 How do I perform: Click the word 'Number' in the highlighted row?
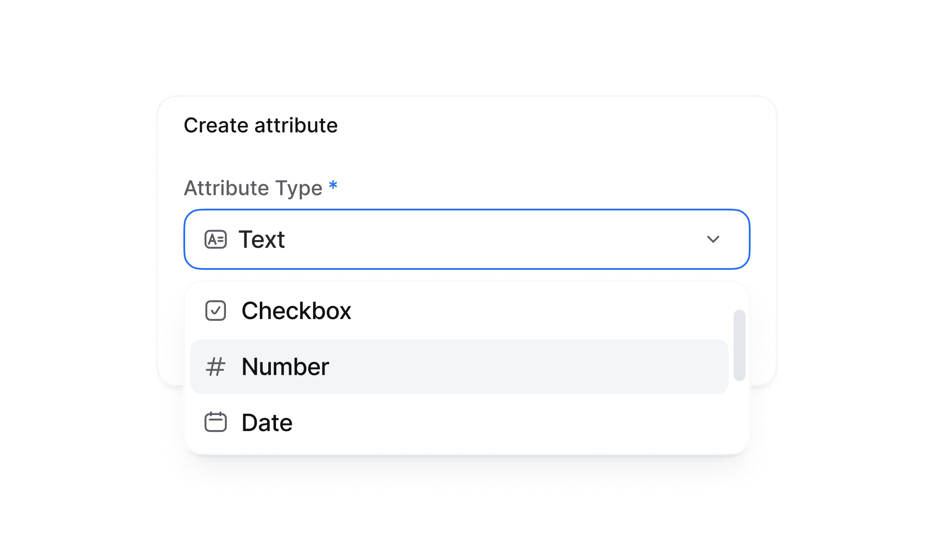(285, 367)
